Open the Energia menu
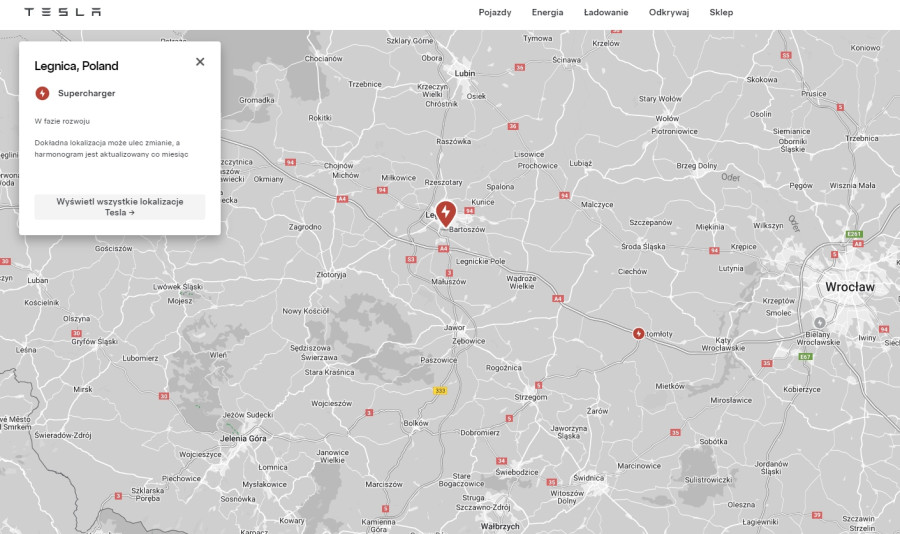900x534 pixels. (548, 12)
